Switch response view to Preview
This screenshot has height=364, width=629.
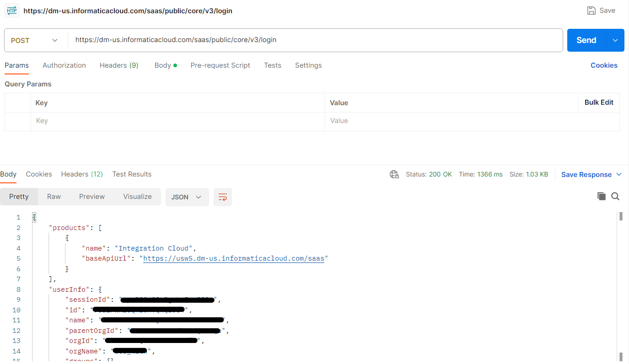click(x=92, y=197)
